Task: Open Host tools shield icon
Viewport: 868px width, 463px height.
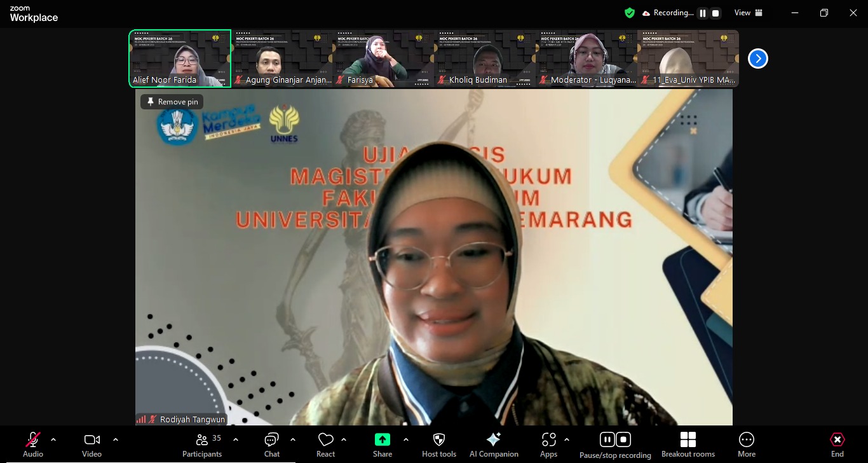Action: pos(439,444)
